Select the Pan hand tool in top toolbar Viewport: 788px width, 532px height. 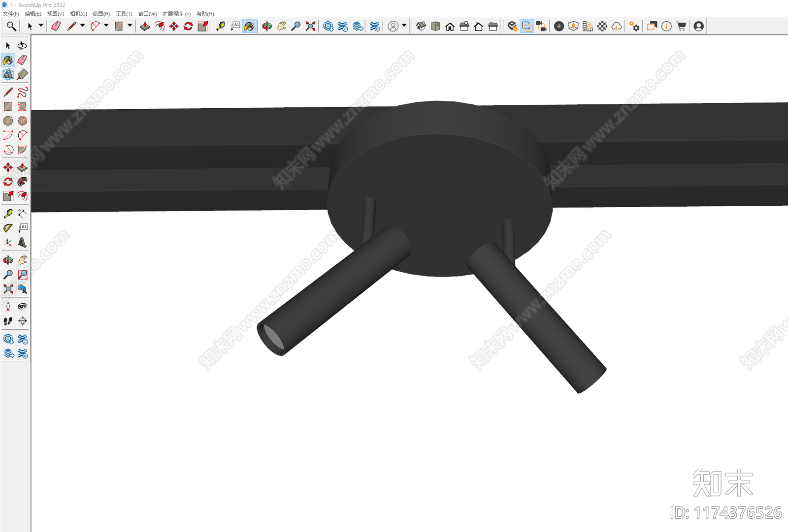[282, 26]
